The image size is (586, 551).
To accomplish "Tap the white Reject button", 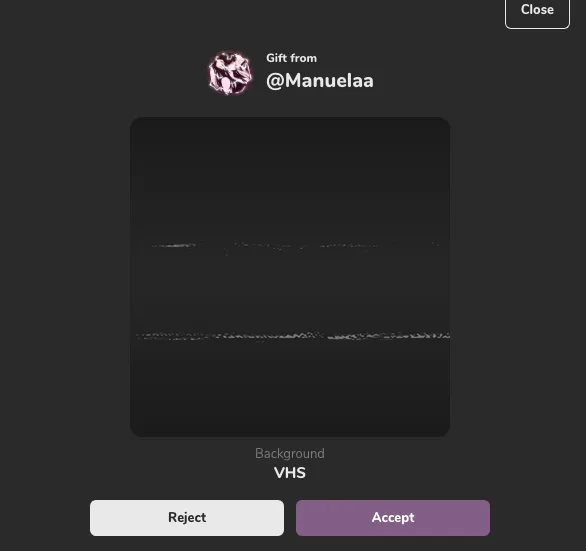I will [187, 518].
